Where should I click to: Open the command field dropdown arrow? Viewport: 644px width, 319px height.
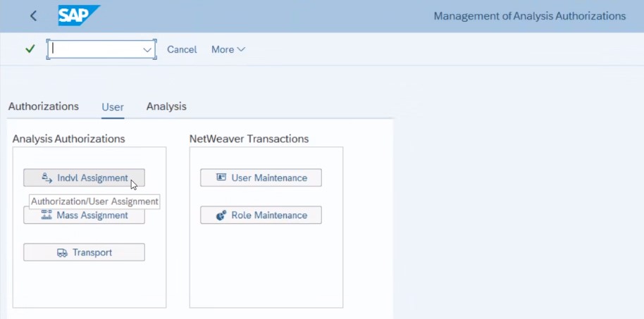(x=147, y=50)
